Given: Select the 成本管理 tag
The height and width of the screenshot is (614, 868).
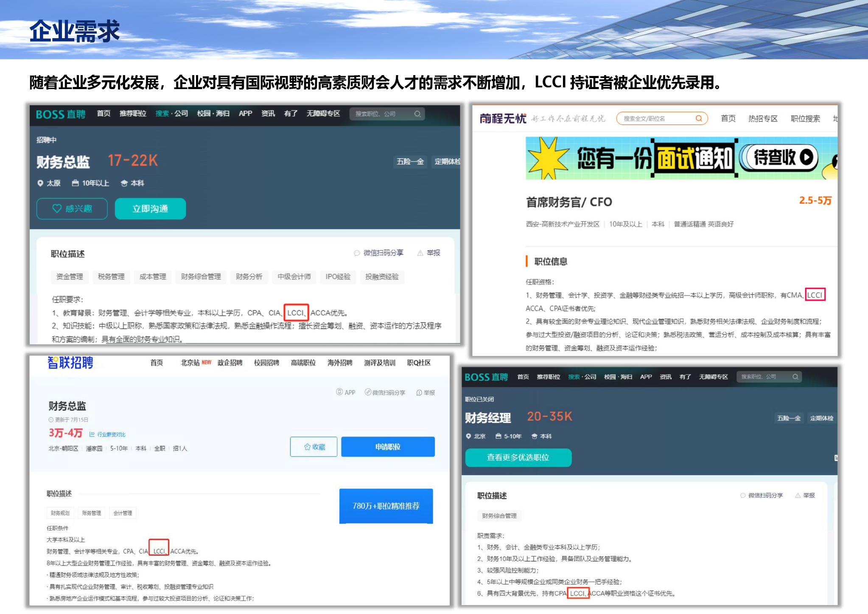Looking at the screenshot, I should [x=153, y=277].
